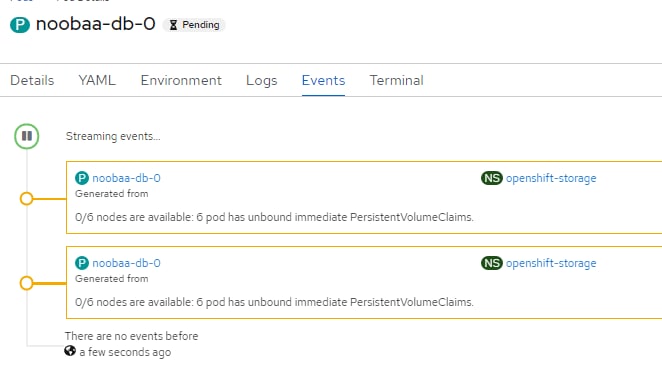Screen dimensions: 662x372
Task: Pause the event stream with the pause button
Action: [27, 136]
